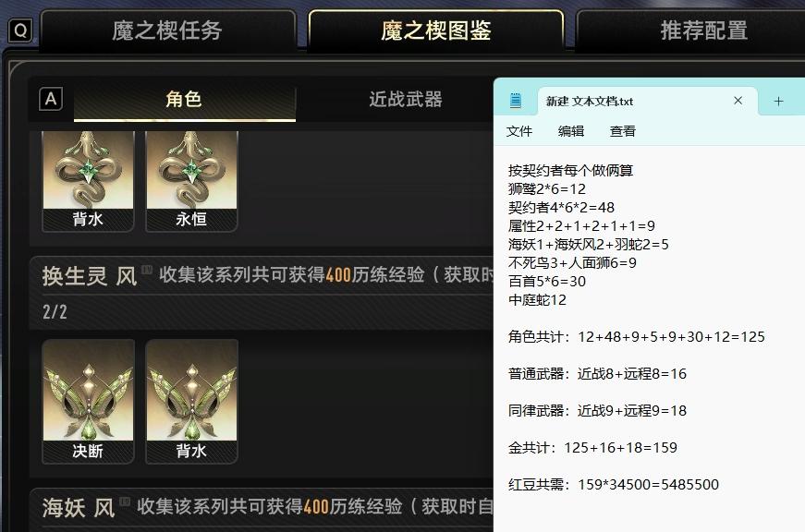Image resolution: width=805 pixels, height=532 pixels.
Task: Select the 永恒 snake emblem
Action: point(191,181)
